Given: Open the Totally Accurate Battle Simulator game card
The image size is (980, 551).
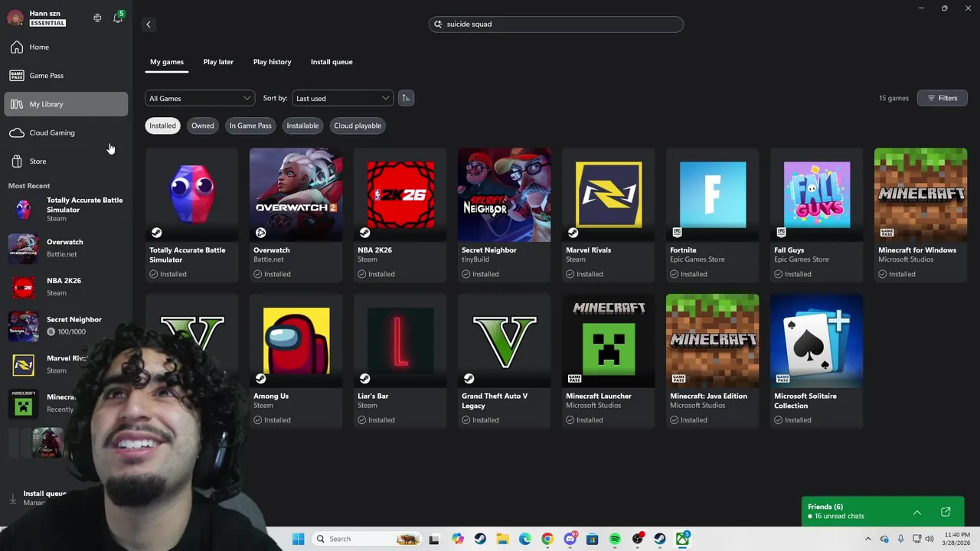Looking at the screenshot, I should (192, 216).
